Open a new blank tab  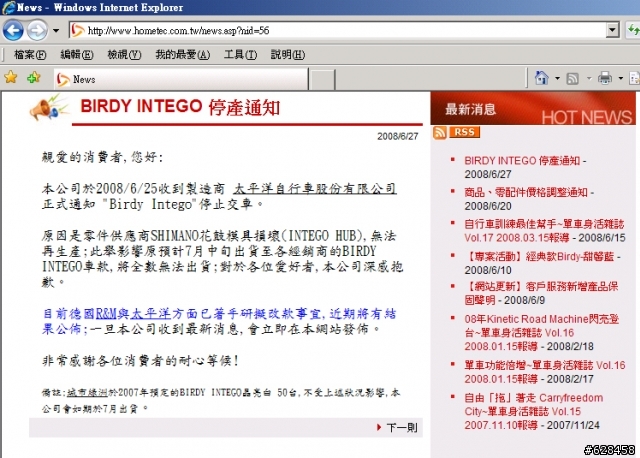(x=322, y=80)
